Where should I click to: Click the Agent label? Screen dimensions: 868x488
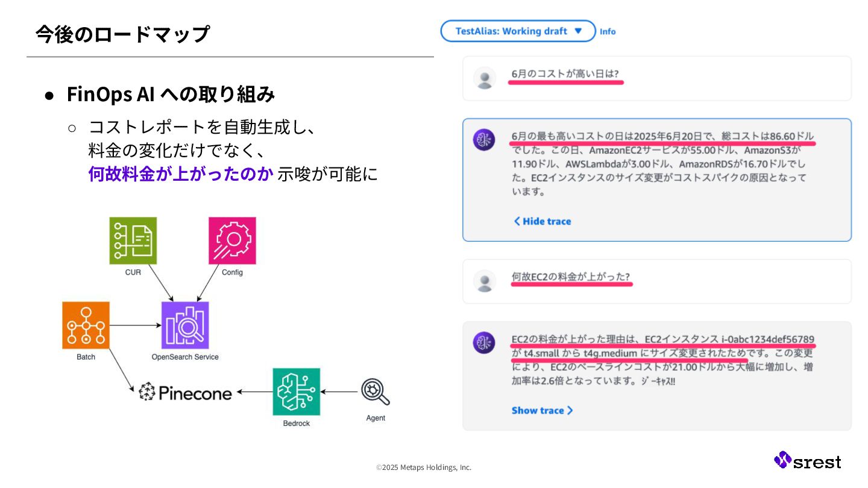[x=376, y=418]
